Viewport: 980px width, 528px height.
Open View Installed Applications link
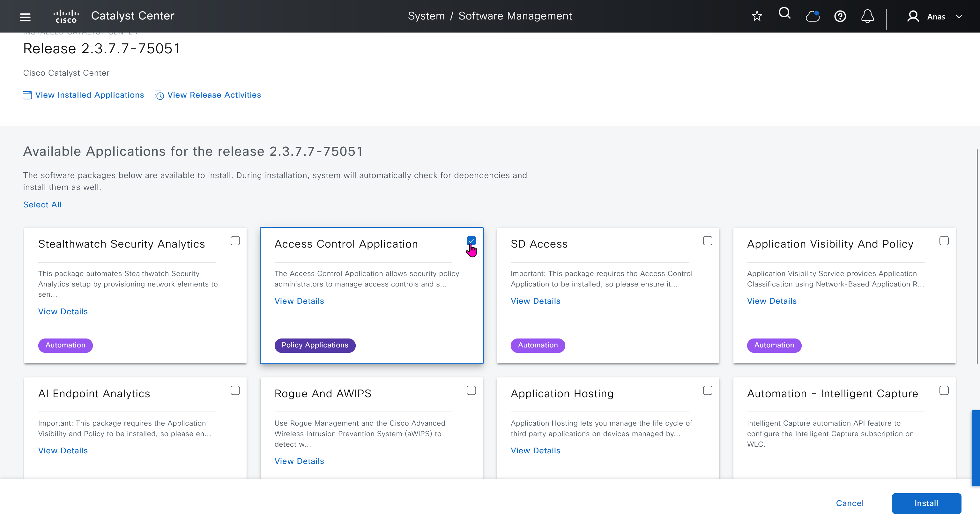[x=89, y=95]
